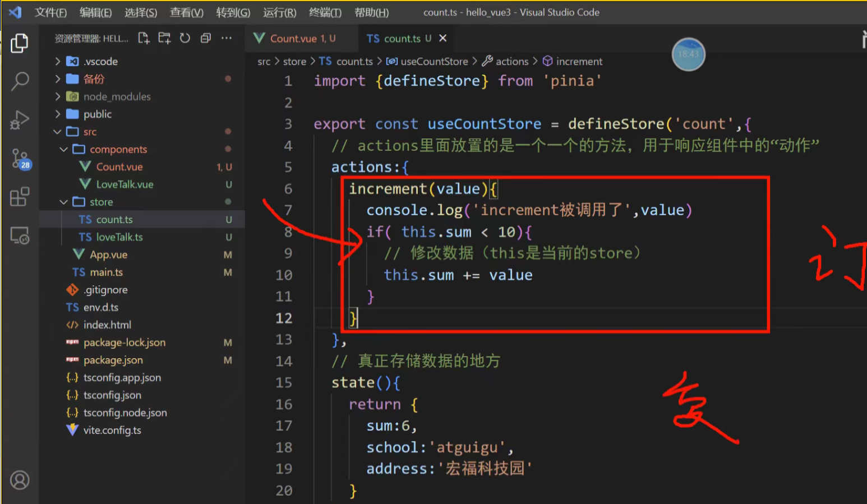
Task: Open the 终端(T) menu
Action: point(325,12)
